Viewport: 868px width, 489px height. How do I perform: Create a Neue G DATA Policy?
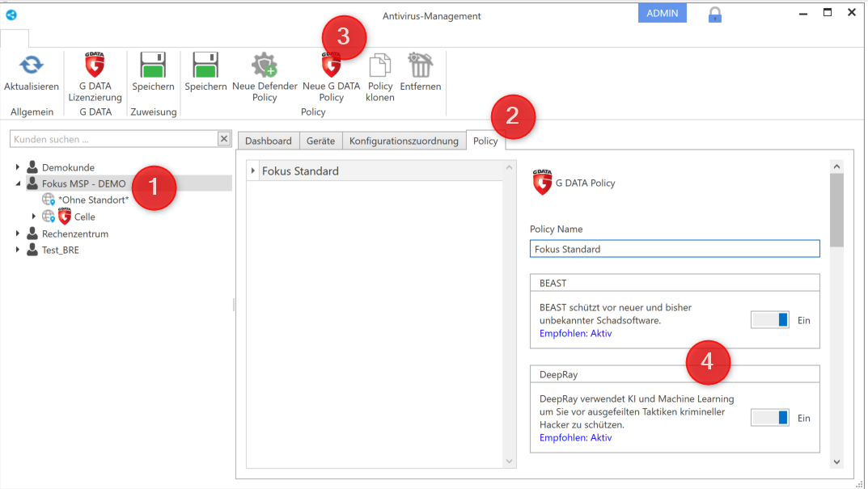tap(331, 77)
